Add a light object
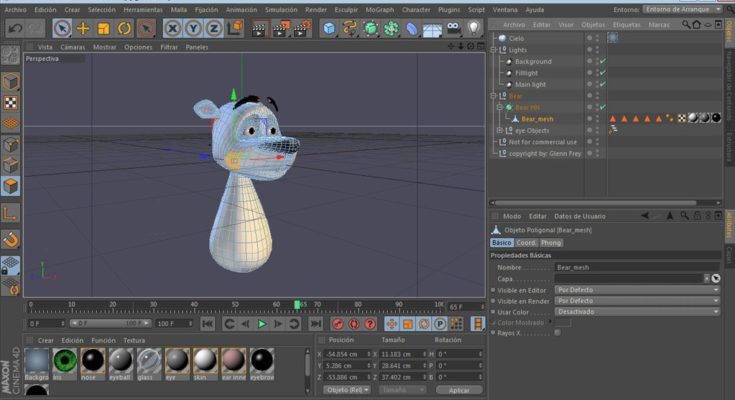 (x=474, y=29)
